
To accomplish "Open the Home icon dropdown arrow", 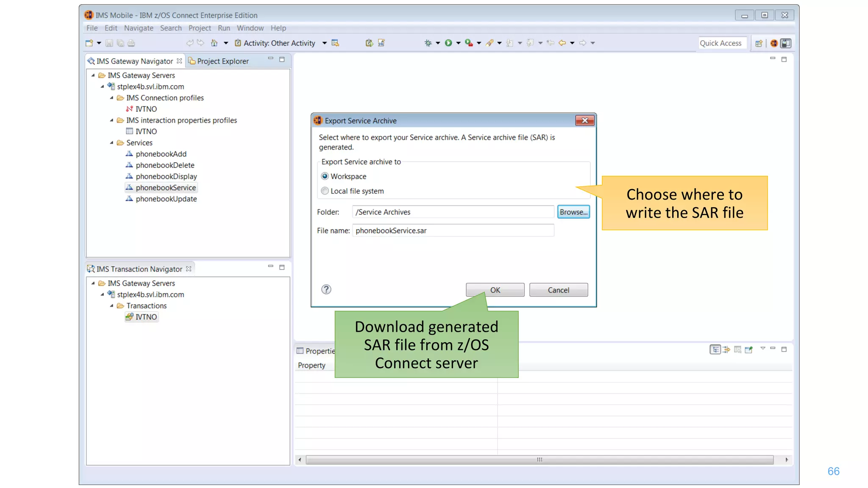I will coord(225,43).
